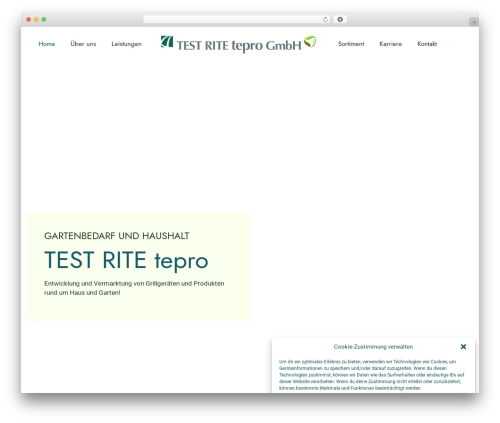The height and width of the screenshot is (423, 500).
Task: Click the 'Cookie-Zustimmung verwalten' title
Action: pos(373,347)
